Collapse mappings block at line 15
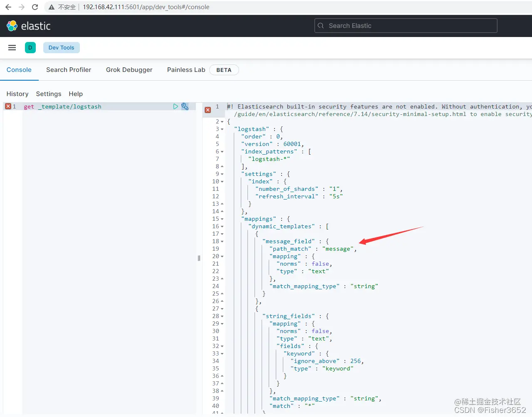This screenshot has width=532, height=417. (x=222, y=219)
